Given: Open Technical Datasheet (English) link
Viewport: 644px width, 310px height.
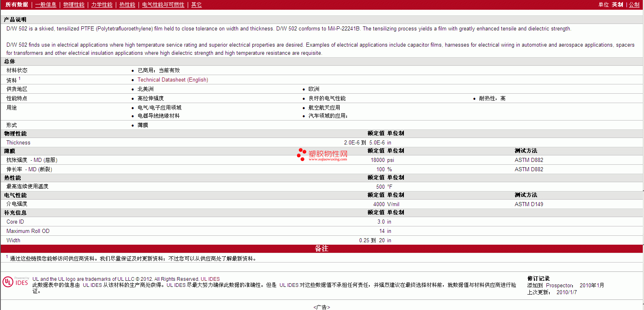Looking at the screenshot, I should click(173, 80).
